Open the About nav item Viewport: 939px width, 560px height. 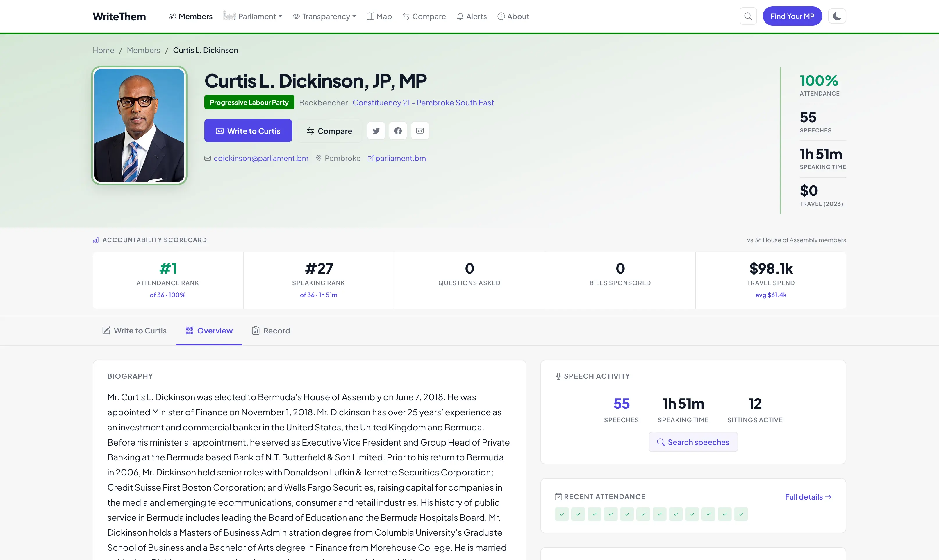point(513,17)
